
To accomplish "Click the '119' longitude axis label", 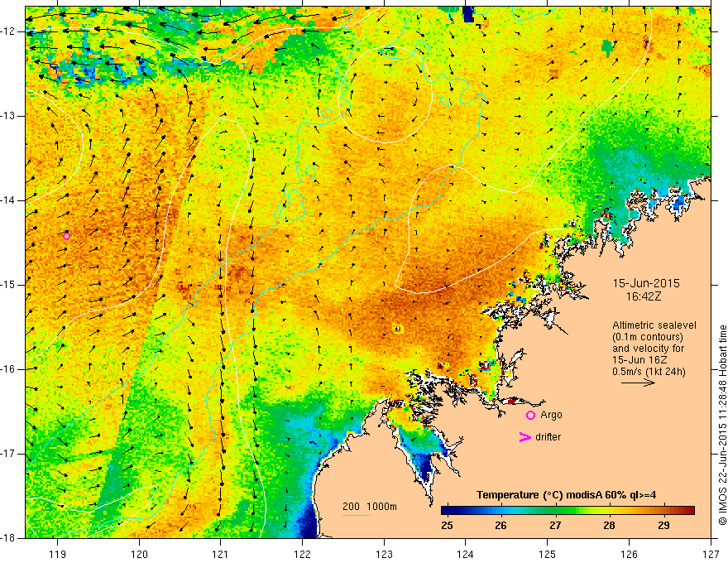I will (57, 554).
